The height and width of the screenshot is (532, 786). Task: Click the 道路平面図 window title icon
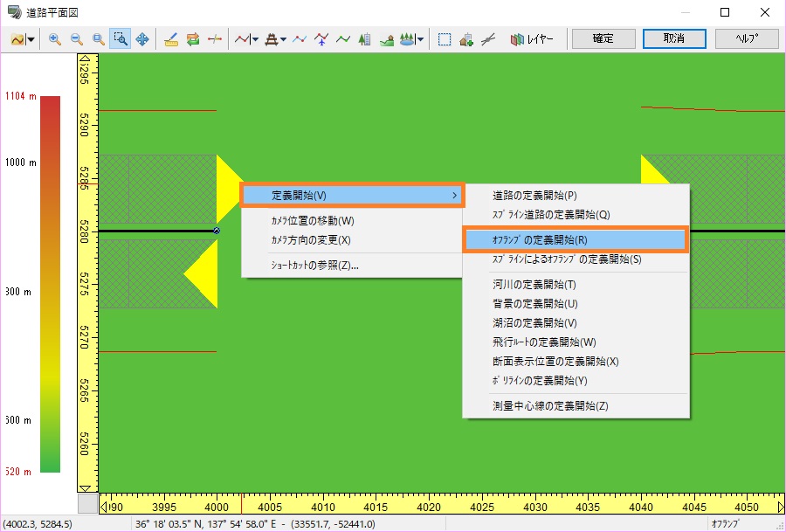point(14,12)
